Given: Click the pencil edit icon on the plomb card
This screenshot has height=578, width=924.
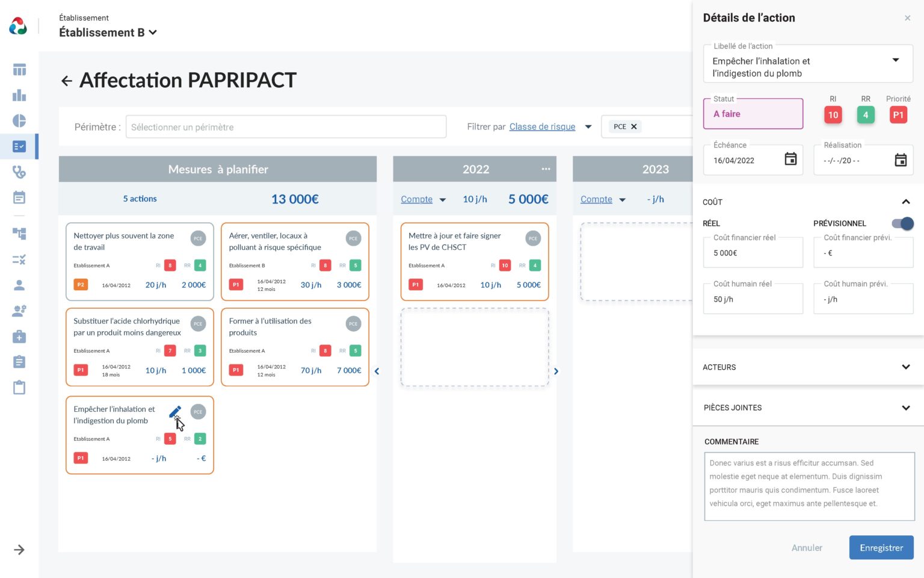Looking at the screenshot, I should 174,412.
